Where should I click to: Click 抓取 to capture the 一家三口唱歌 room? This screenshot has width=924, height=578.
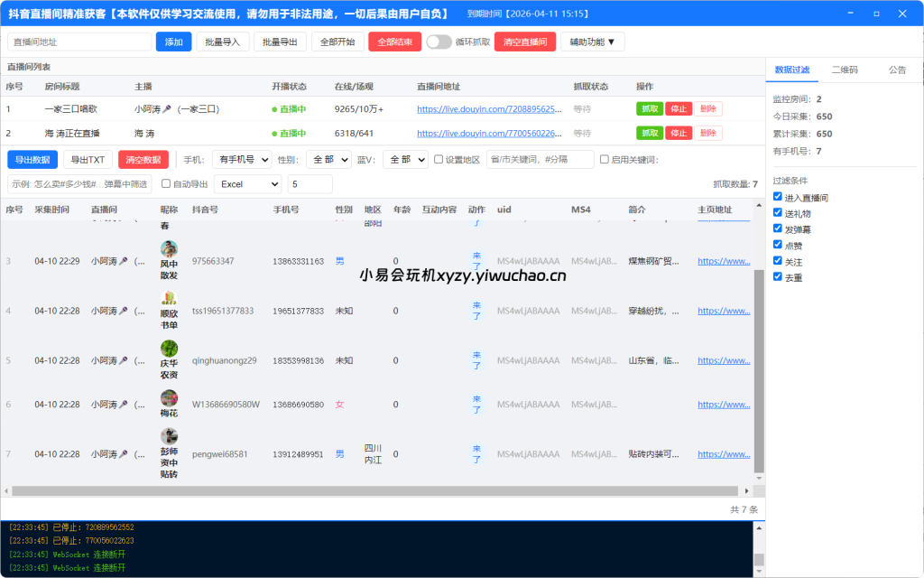tap(650, 108)
